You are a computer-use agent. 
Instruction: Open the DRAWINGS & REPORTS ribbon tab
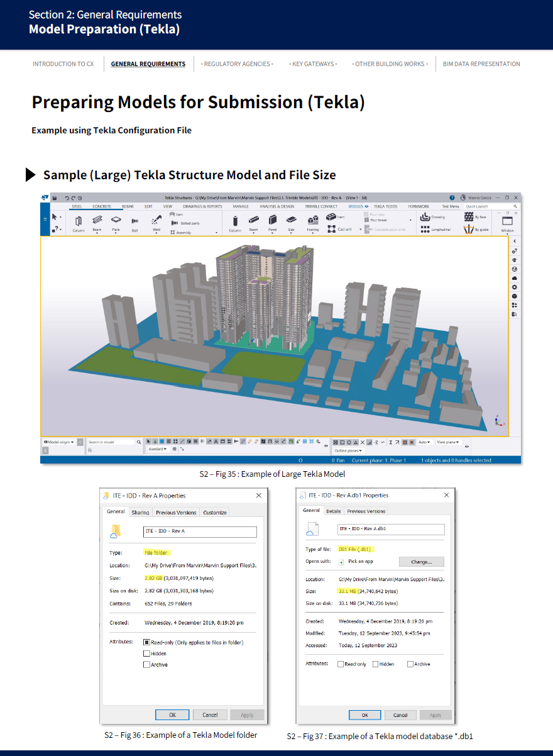(x=202, y=206)
